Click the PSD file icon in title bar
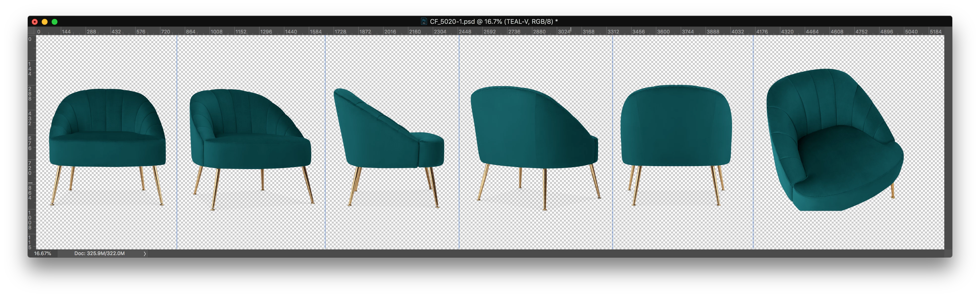 pos(424,22)
